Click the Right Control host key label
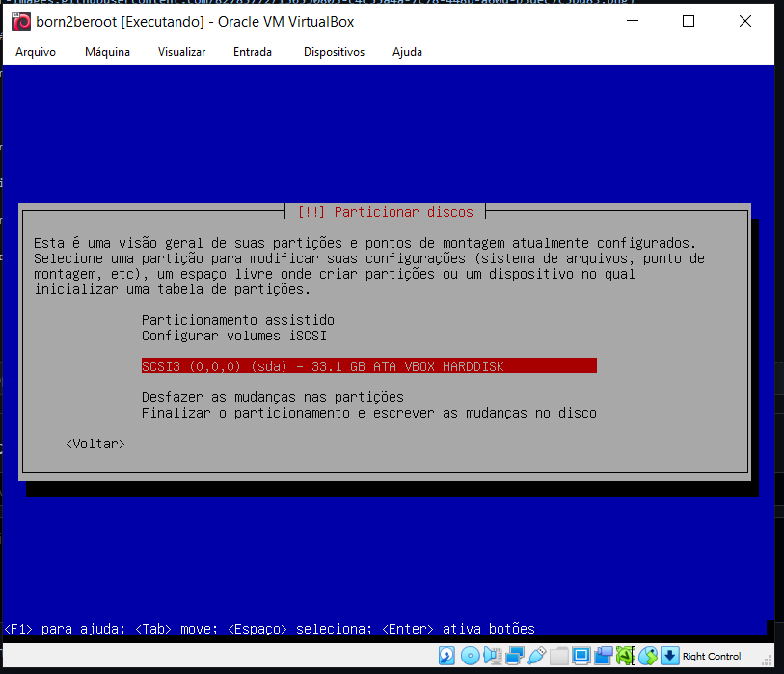This screenshot has width=784, height=674. point(712,656)
